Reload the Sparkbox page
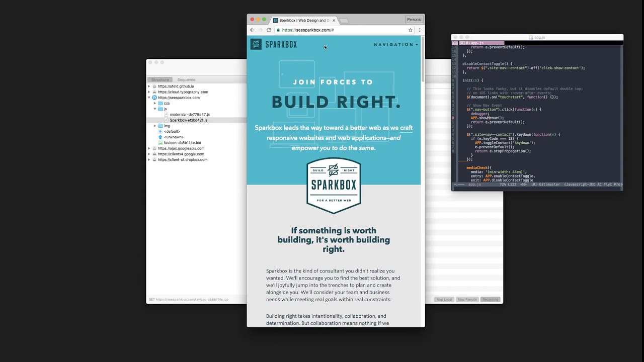 pyautogui.click(x=269, y=30)
